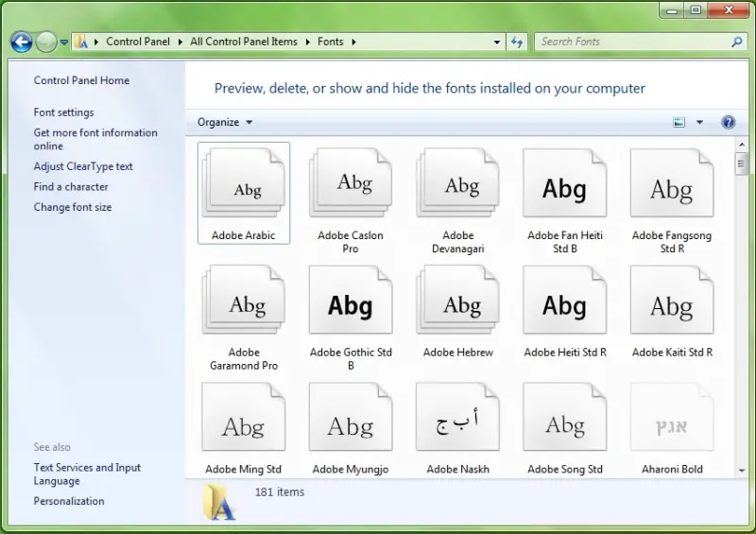This screenshot has height=534, width=756.
Task: Maximize the Fonts window
Action: pos(696,9)
